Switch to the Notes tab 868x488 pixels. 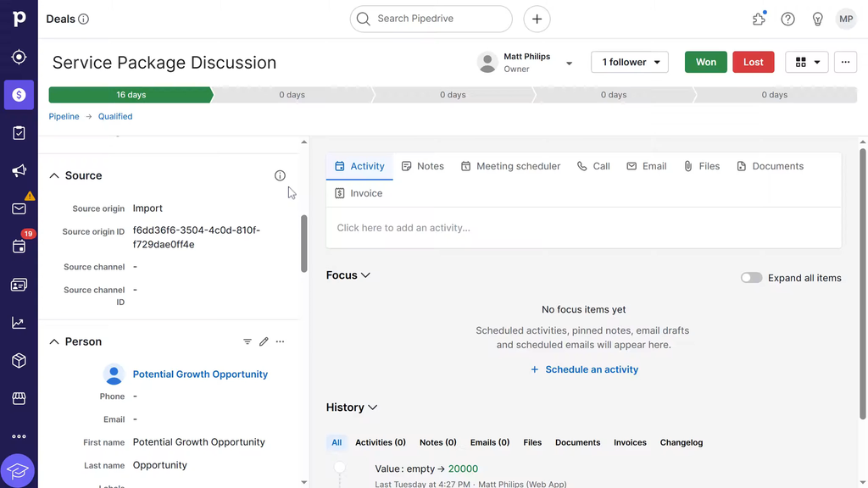coord(422,166)
